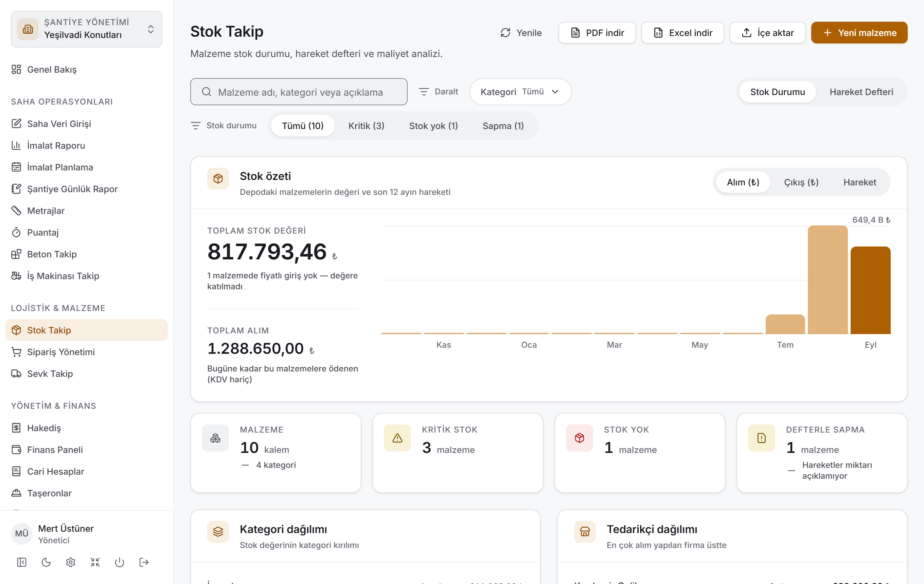Open the Kategori Tümü dropdown
This screenshot has width=924, height=584.
pos(520,92)
